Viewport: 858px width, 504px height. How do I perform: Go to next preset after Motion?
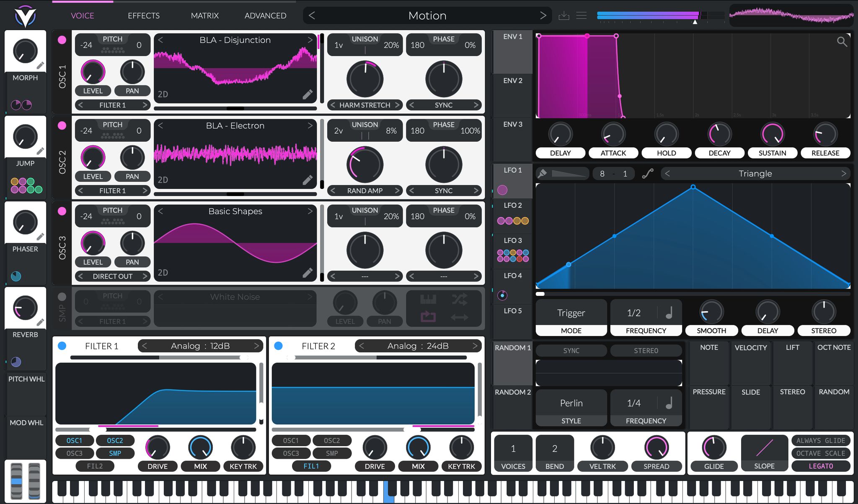(543, 16)
